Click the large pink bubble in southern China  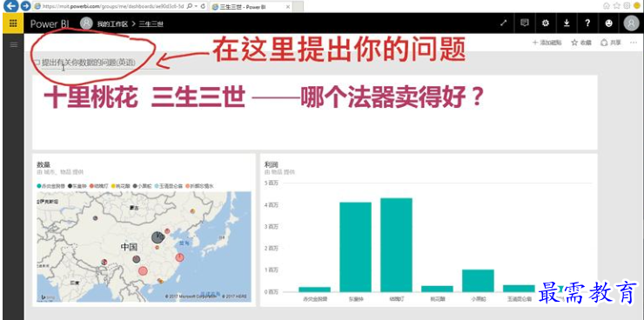pos(143,271)
